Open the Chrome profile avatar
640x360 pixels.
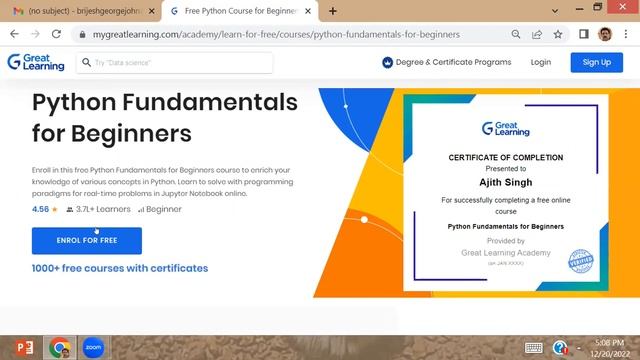[x=605, y=34]
